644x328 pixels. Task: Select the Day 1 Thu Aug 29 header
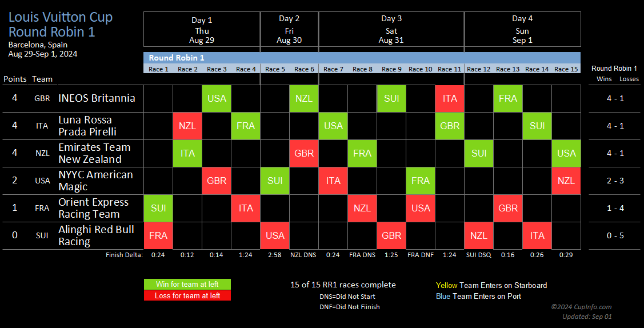coord(202,29)
